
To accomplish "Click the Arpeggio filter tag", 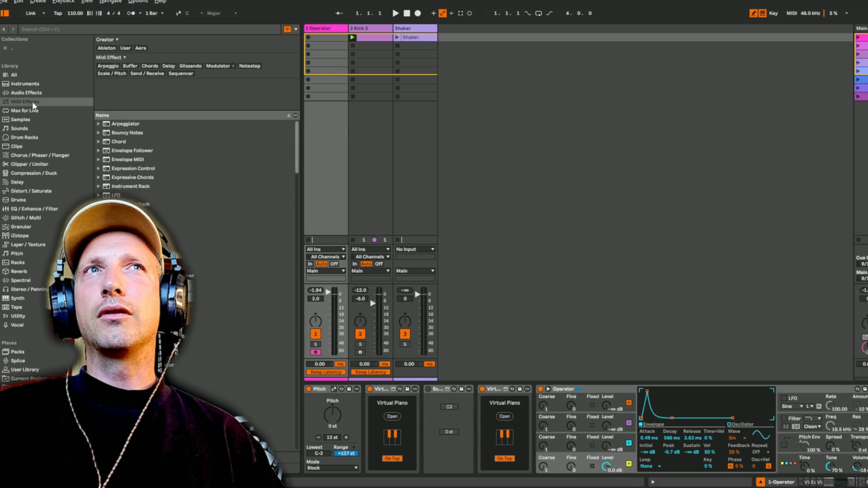I will coord(108,66).
